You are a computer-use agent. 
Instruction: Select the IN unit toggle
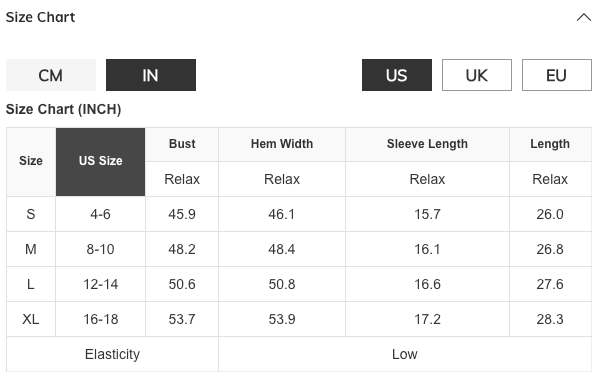point(151,75)
